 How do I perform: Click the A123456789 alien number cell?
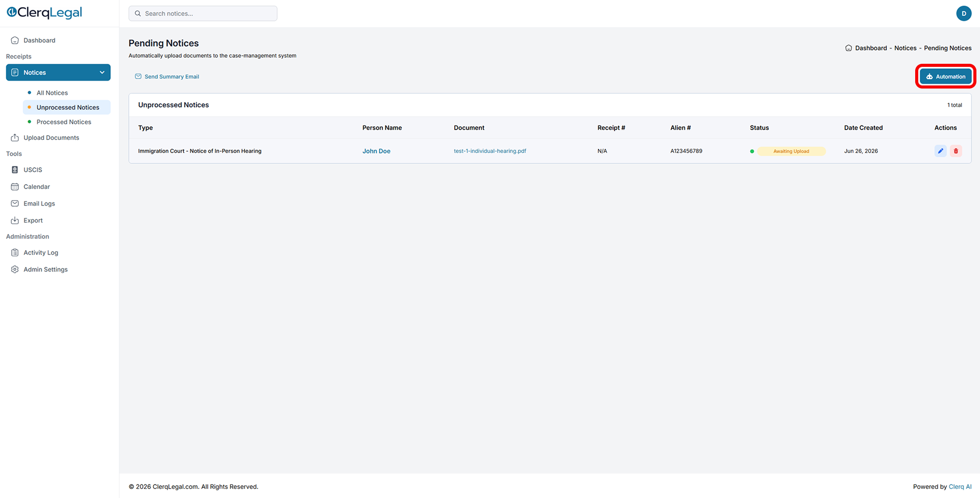point(686,151)
